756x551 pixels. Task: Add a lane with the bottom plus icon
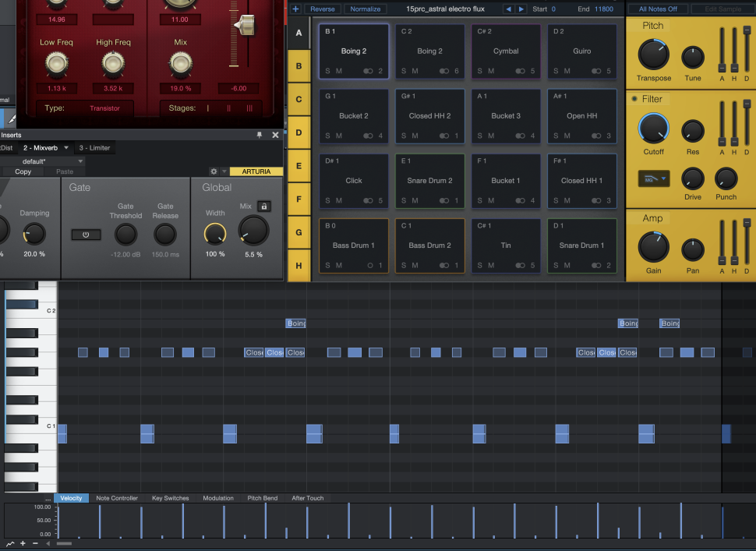(23, 543)
